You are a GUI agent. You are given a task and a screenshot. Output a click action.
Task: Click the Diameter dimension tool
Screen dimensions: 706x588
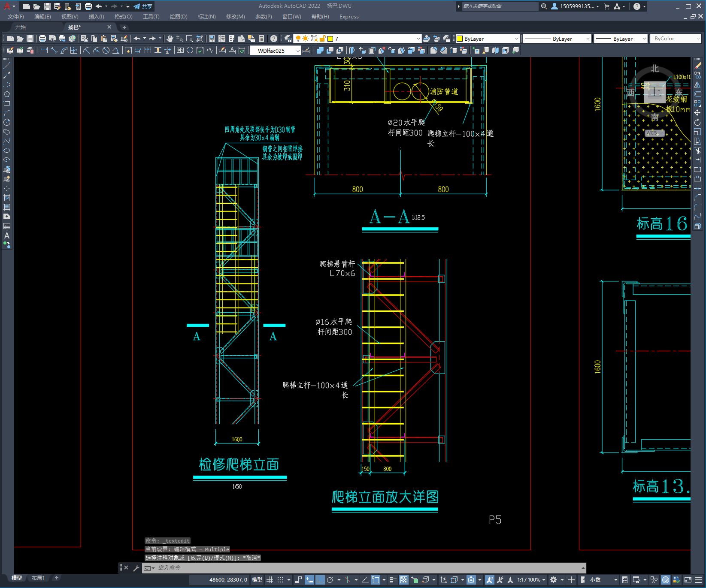coord(106,51)
